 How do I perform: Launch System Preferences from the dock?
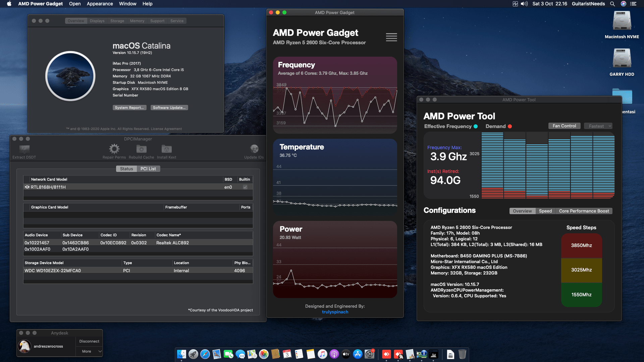[369, 354]
